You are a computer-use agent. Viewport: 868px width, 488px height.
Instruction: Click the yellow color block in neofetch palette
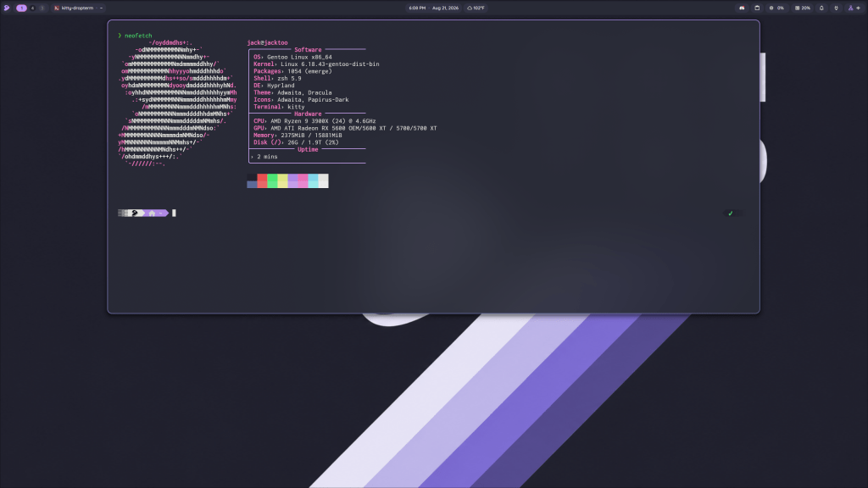[282, 181]
